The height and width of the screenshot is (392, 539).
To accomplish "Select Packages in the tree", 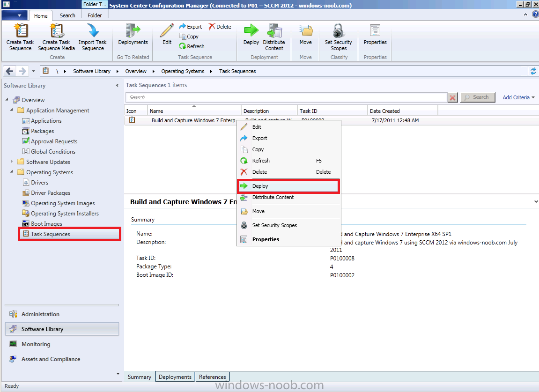I will tap(38, 131).
